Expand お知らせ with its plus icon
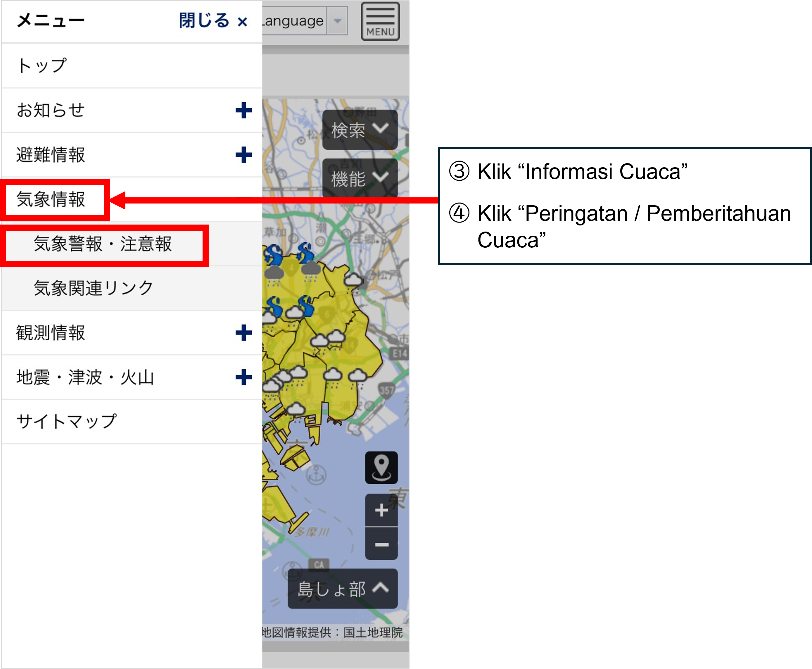This screenshot has width=812, height=669. [243, 110]
